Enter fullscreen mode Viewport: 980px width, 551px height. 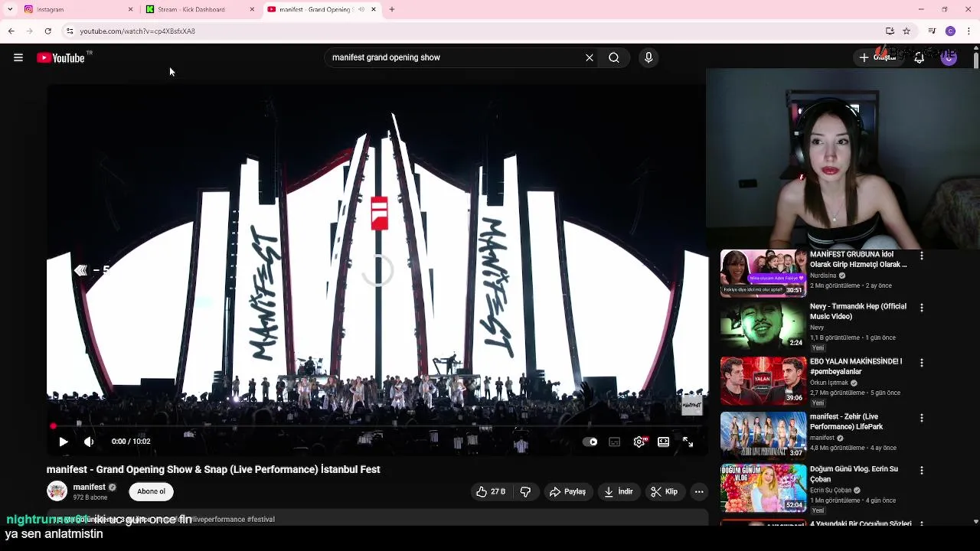(688, 442)
